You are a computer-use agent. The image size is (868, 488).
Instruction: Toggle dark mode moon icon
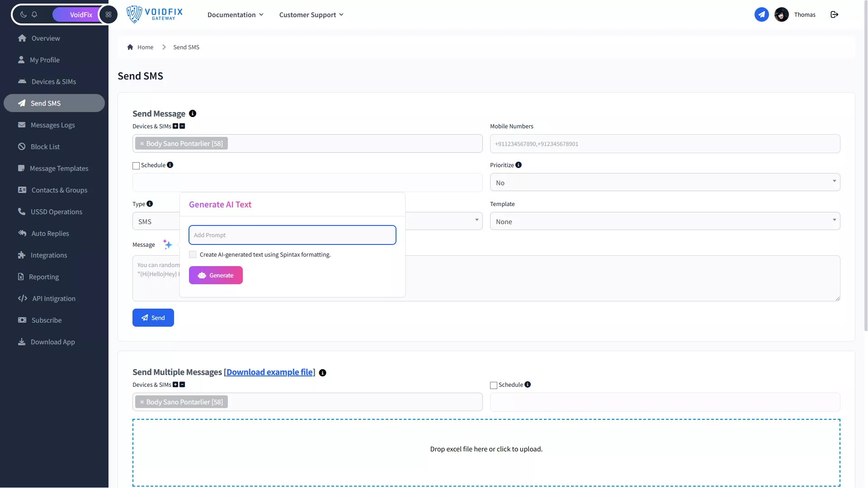(24, 14)
